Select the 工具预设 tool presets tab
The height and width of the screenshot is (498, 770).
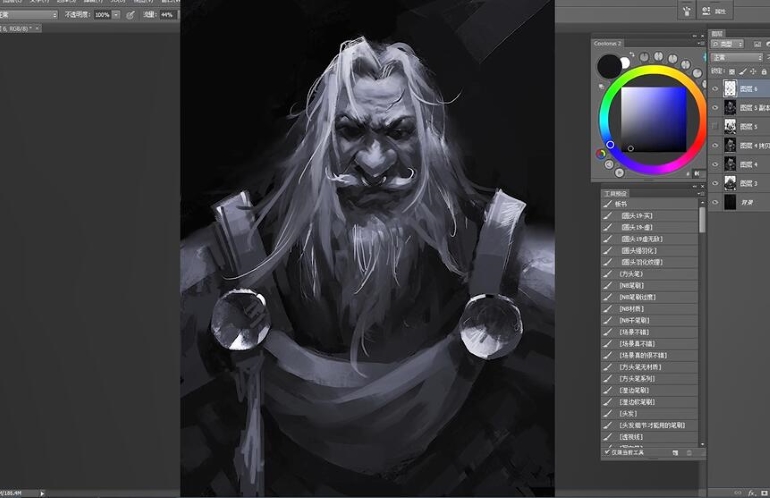tap(614, 191)
